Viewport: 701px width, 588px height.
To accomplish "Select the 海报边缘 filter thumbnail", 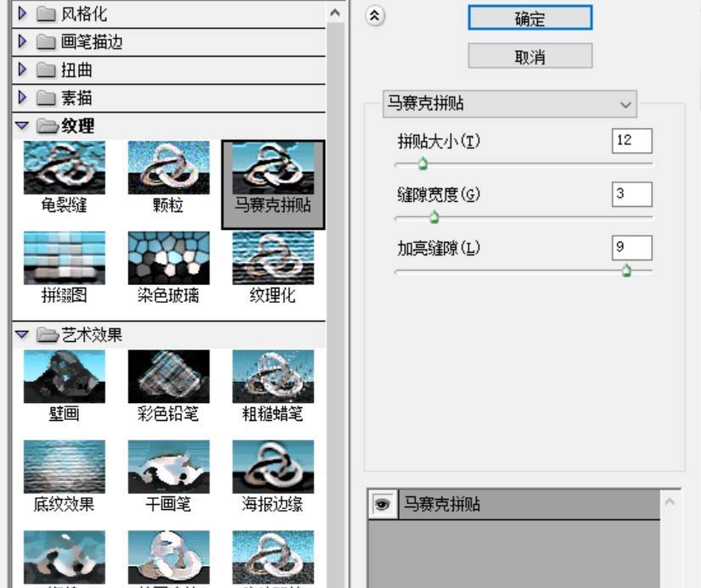I will point(273,467).
